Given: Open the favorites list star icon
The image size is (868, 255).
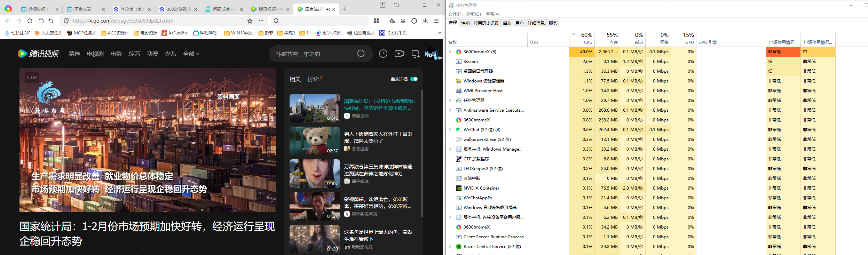Looking at the screenshot, I should (392, 21).
